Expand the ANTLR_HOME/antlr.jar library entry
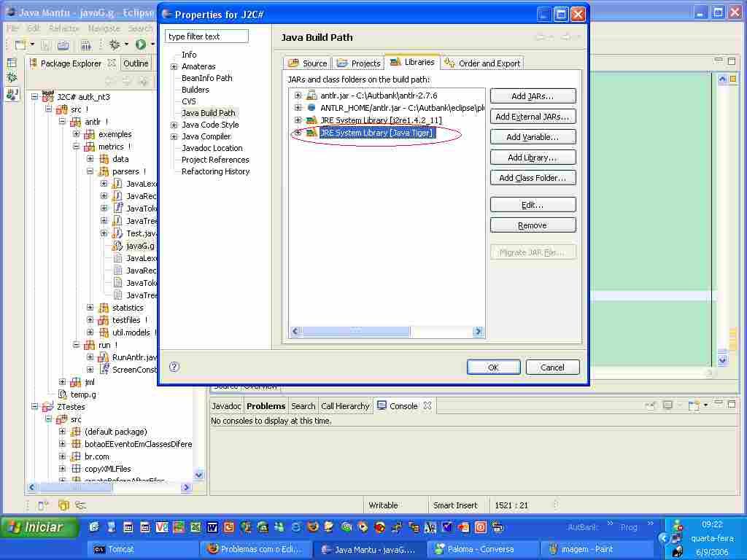 pos(298,108)
